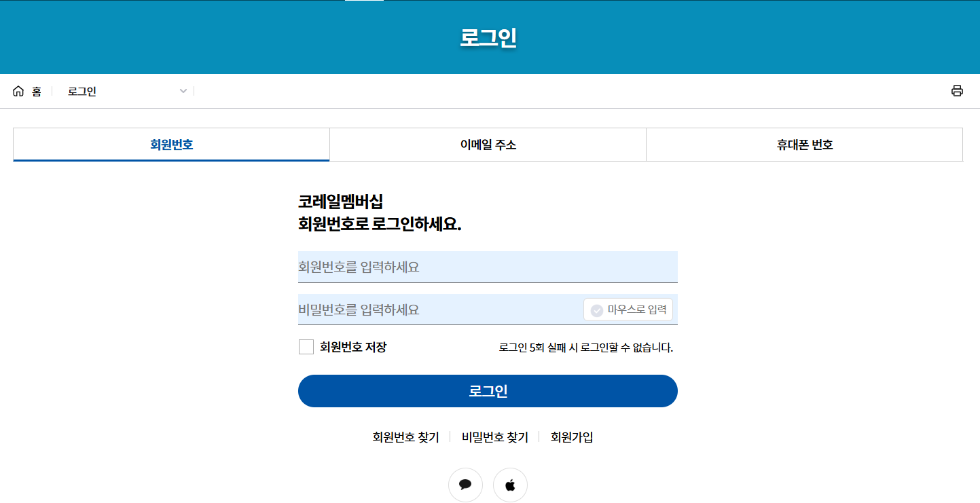Click the 로그인 5회 실패 notice text
This screenshot has height=503, width=980.
point(586,348)
